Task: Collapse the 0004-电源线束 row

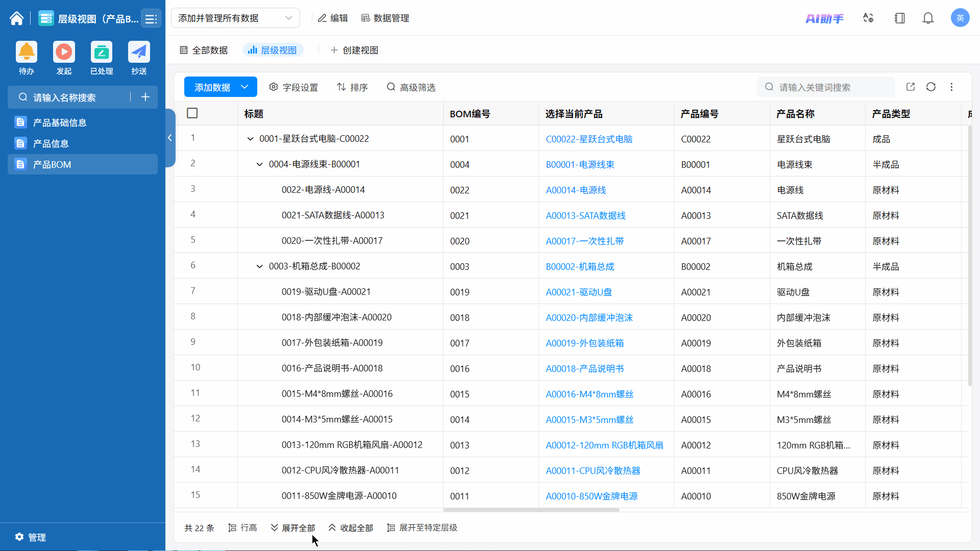Action: [259, 164]
